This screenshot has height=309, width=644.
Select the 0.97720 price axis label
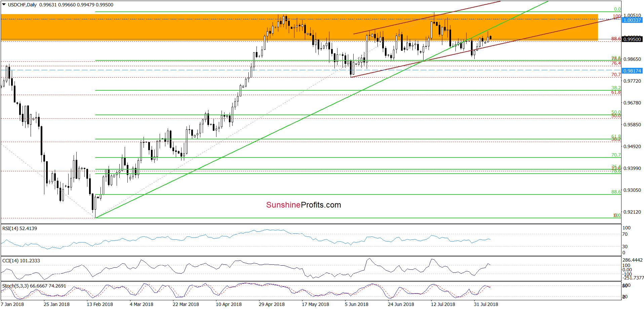pyautogui.click(x=632, y=81)
